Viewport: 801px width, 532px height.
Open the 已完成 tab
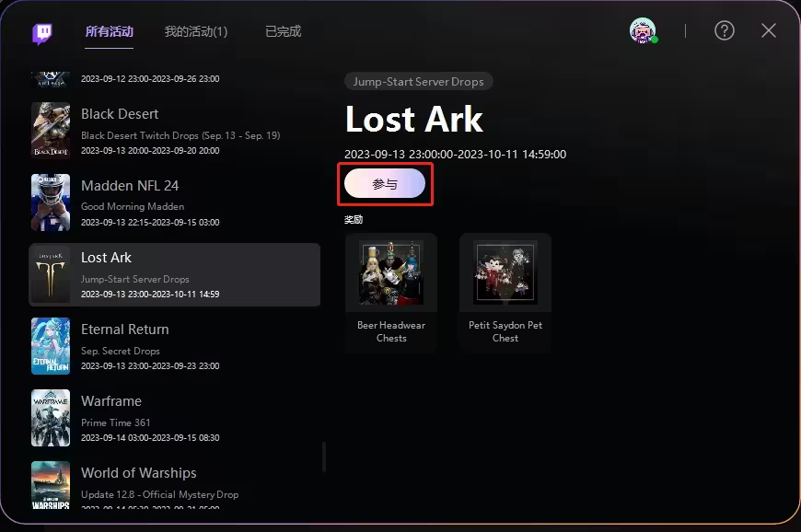click(x=284, y=31)
